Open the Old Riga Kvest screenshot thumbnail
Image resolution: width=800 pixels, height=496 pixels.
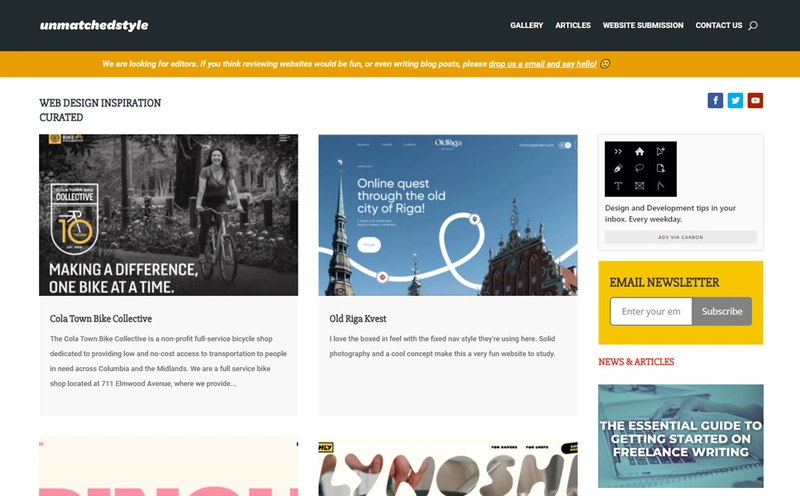pos(448,215)
